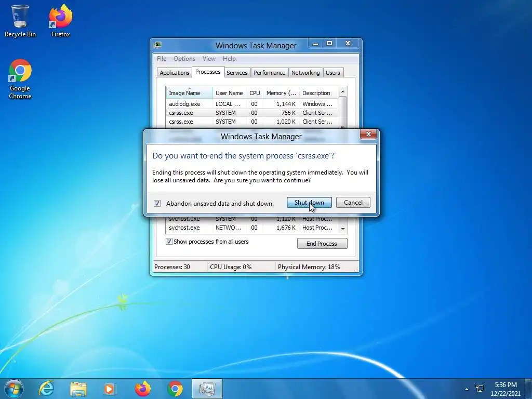Open the Windows Start orb

[x=14, y=389]
